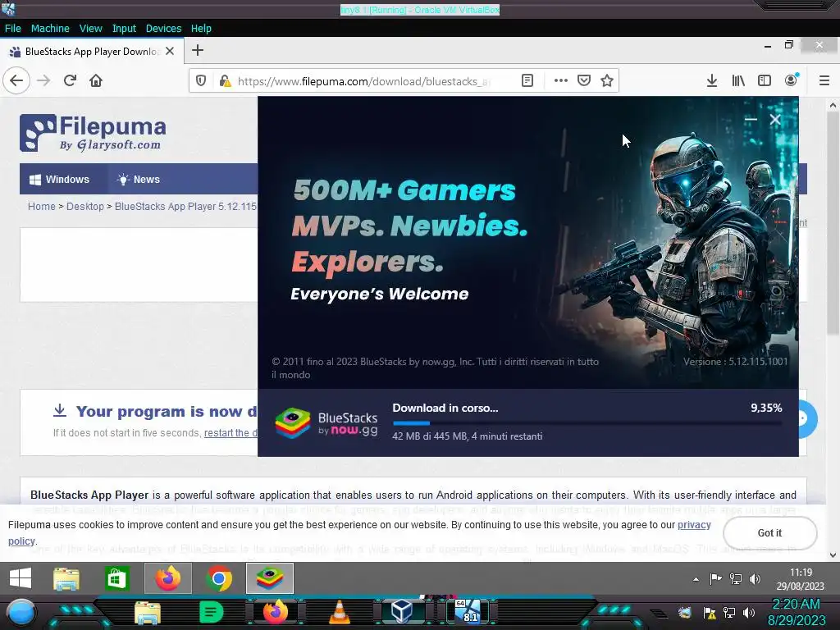The width and height of the screenshot is (840, 630).
Task: Minimize the BlueStacks installer window
Action: coord(751,120)
